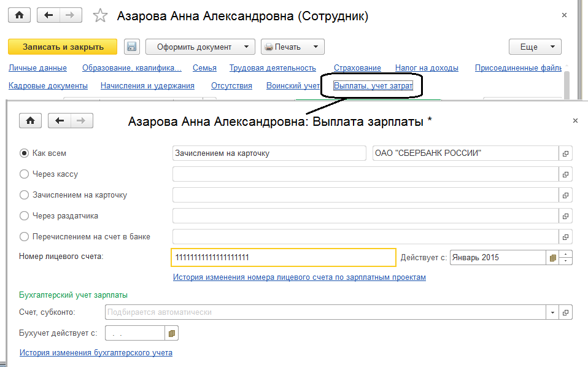Open the Кадровые документы section
The image size is (588, 367).
(x=48, y=86)
